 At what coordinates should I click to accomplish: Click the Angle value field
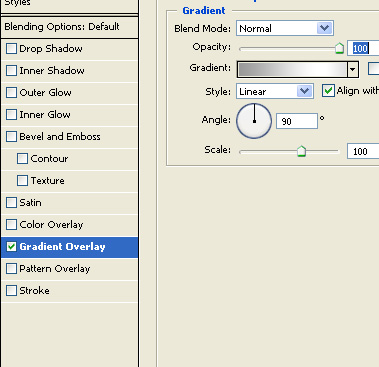tap(297, 121)
